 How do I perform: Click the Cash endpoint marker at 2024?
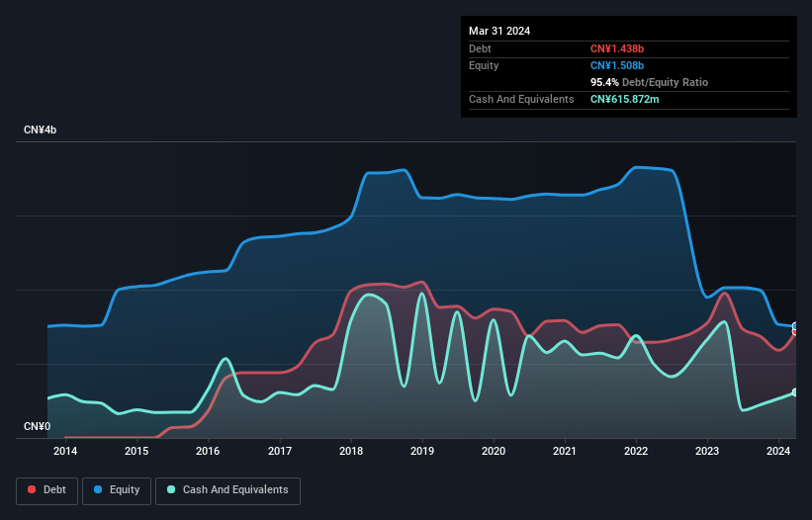point(795,392)
